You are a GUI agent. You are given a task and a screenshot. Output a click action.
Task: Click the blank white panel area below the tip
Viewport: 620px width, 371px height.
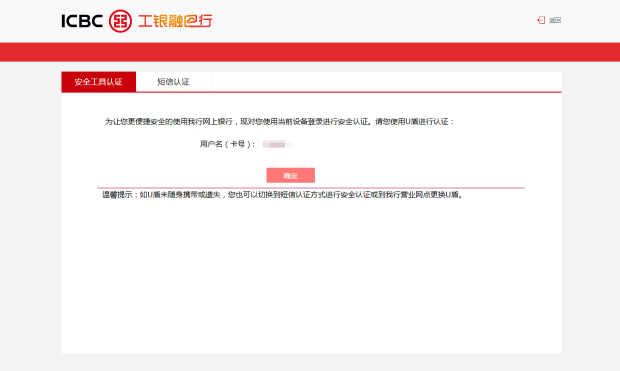(311, 277)
